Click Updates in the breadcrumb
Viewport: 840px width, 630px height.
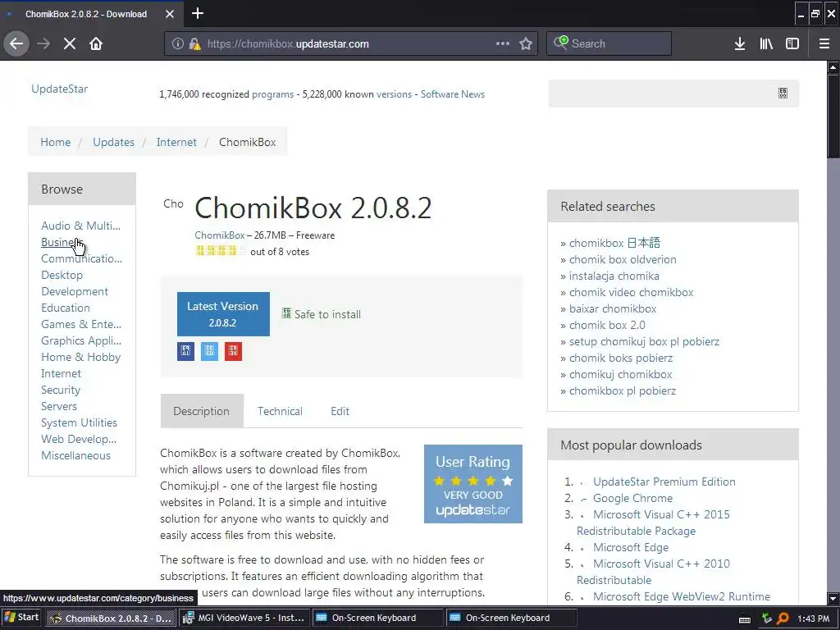click(x=113, y=142)
